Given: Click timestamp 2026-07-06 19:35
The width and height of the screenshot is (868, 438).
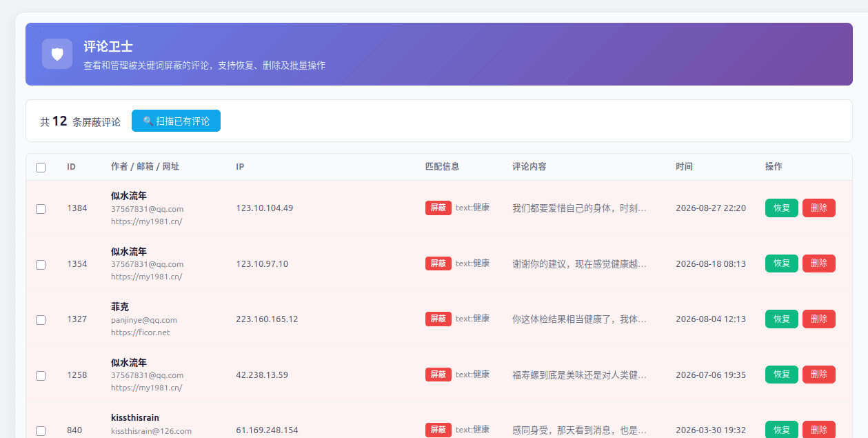Looking at the screenshot, I should pos(711,375).
